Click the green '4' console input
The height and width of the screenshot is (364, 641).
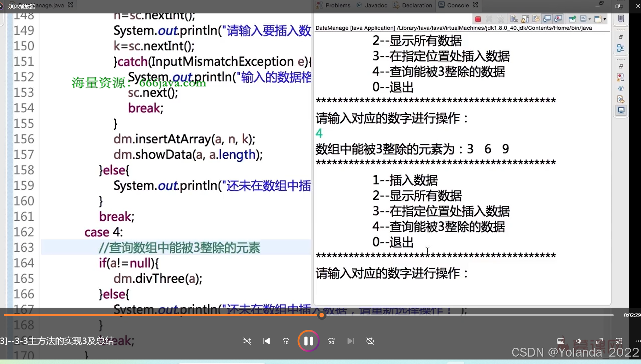(319, 133)
